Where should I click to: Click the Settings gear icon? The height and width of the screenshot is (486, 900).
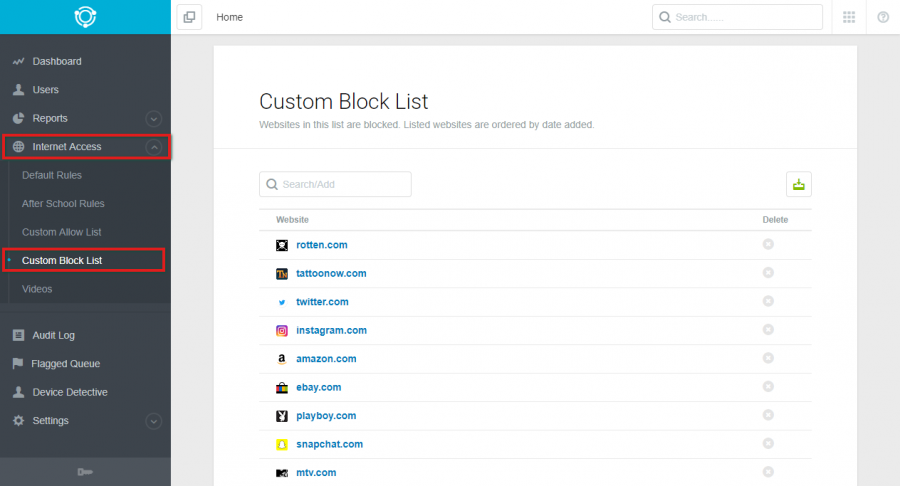(x=18, y=421)
